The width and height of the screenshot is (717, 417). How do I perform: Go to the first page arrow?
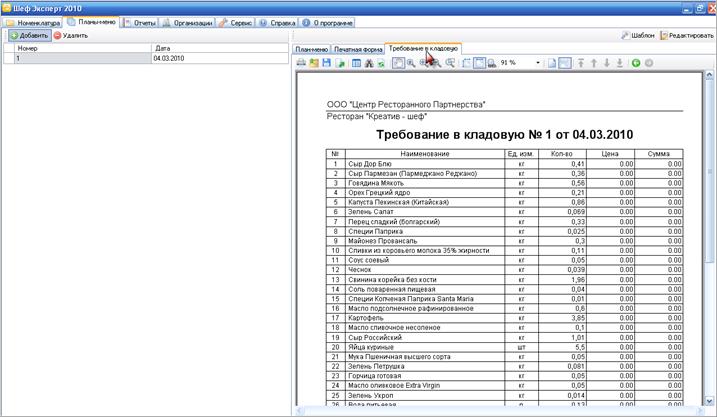pyautogui.click(x=581, y=63)
